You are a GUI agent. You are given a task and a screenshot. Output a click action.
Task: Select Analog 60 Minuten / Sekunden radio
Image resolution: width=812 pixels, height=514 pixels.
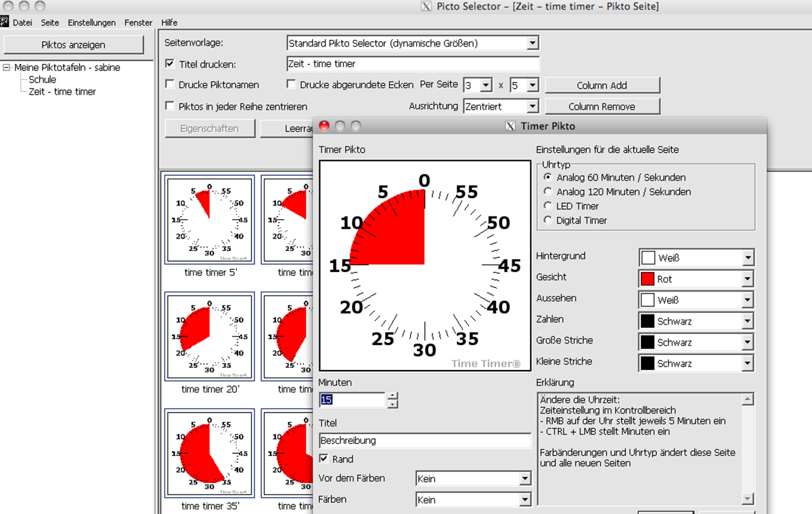[x=548, y=177]
